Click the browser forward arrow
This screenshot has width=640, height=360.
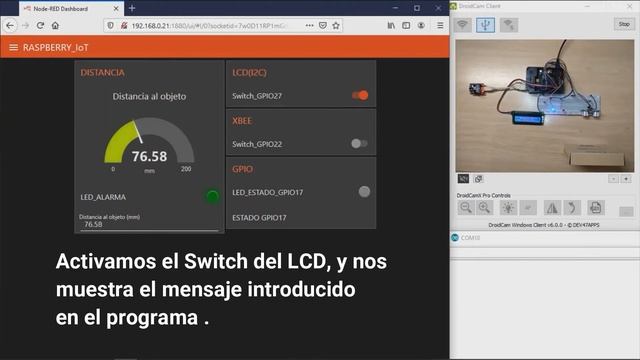(25, 25)
